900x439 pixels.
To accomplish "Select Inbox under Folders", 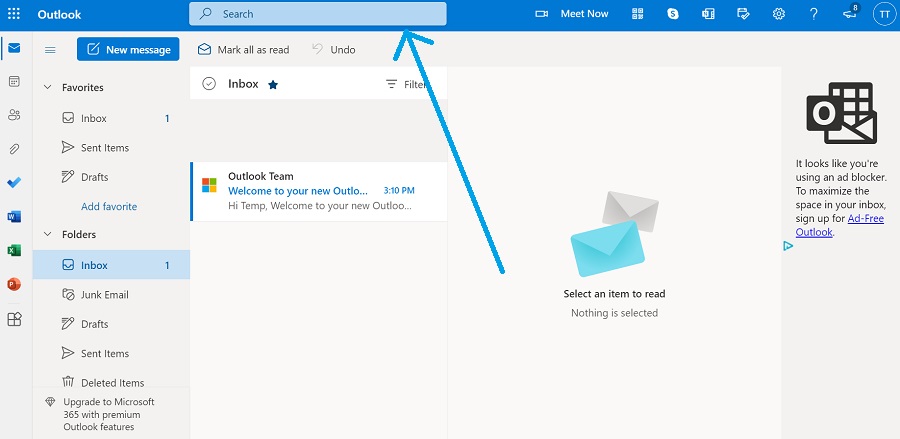I will (x=111, y=265).
